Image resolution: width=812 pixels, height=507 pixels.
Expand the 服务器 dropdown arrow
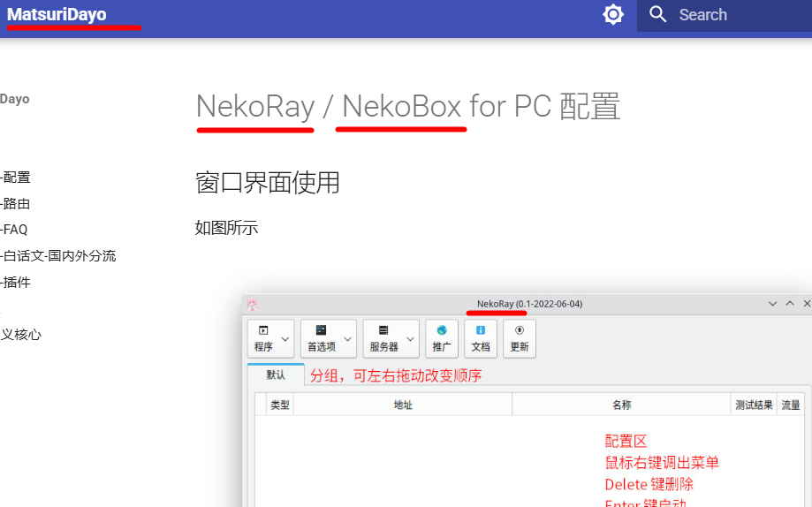pos(411,339)
